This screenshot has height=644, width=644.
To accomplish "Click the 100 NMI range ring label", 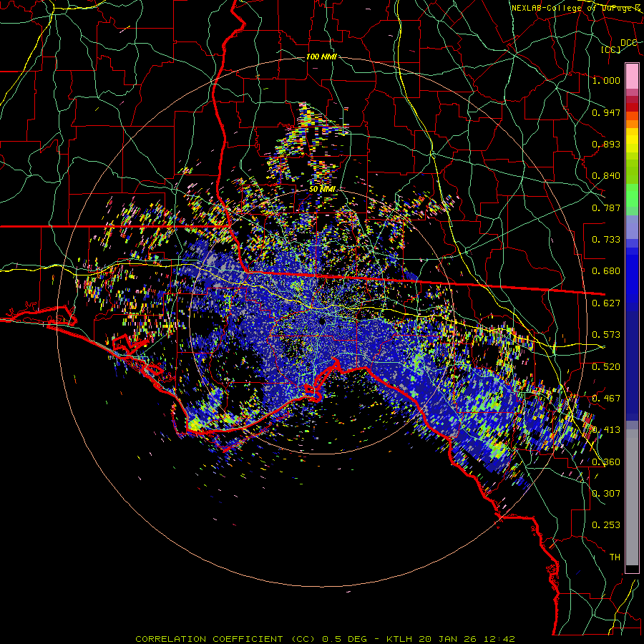I will [321, 57].
